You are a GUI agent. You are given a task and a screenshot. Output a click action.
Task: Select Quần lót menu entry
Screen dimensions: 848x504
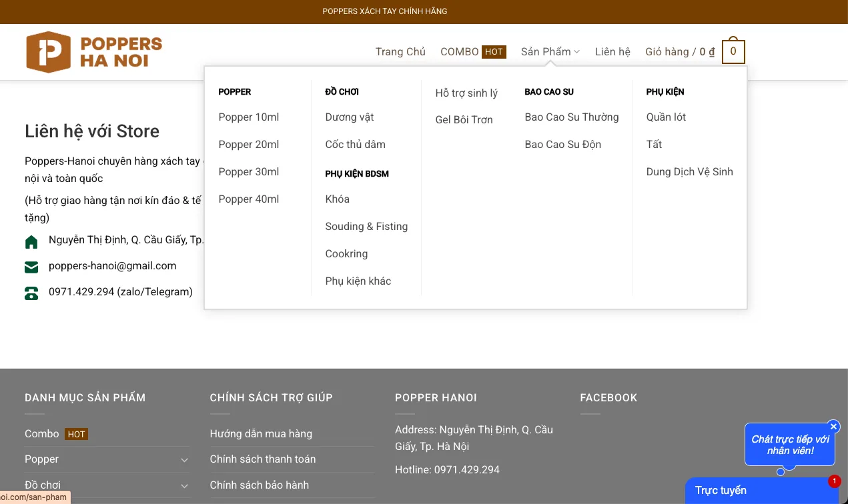click(666, 117)
